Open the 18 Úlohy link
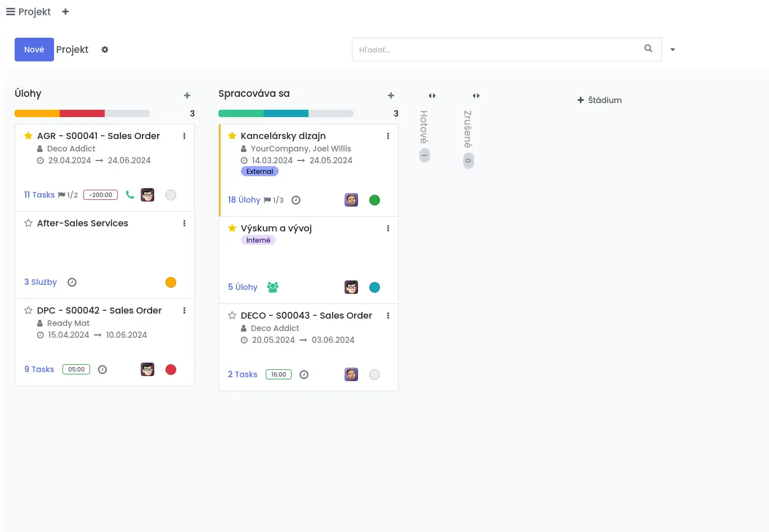 (244, 200)
